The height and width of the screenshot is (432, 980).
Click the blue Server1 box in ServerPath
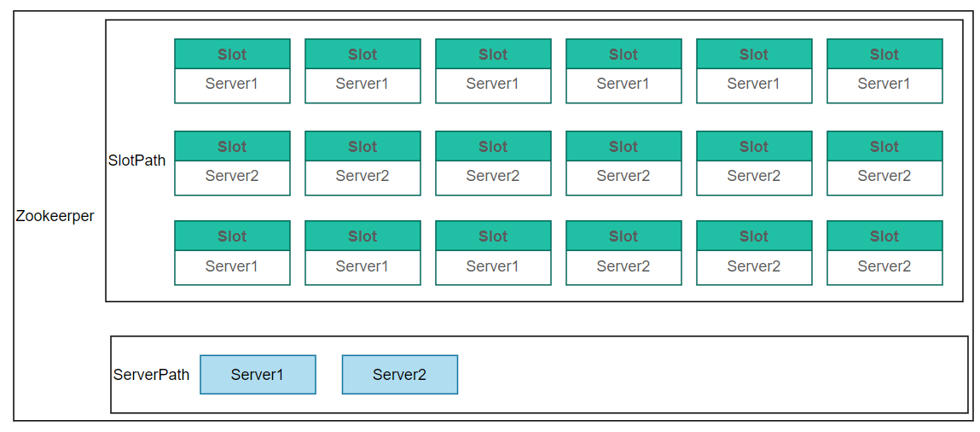[258, 375]
